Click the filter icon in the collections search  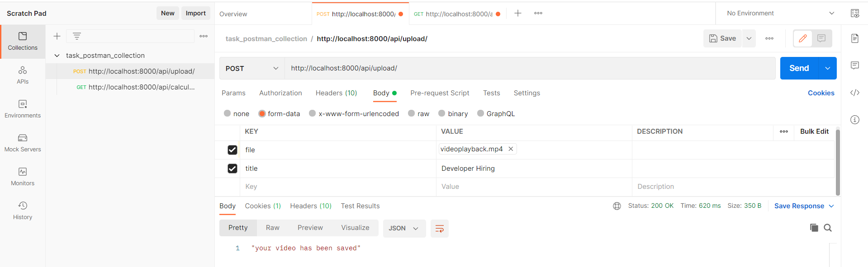click(77, 36)
